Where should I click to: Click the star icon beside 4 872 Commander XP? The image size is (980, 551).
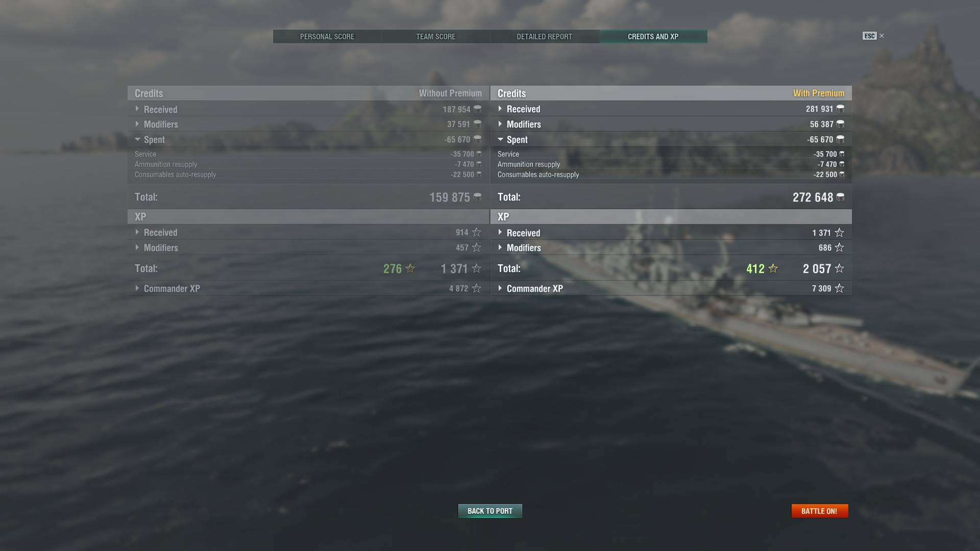[476, 288]
